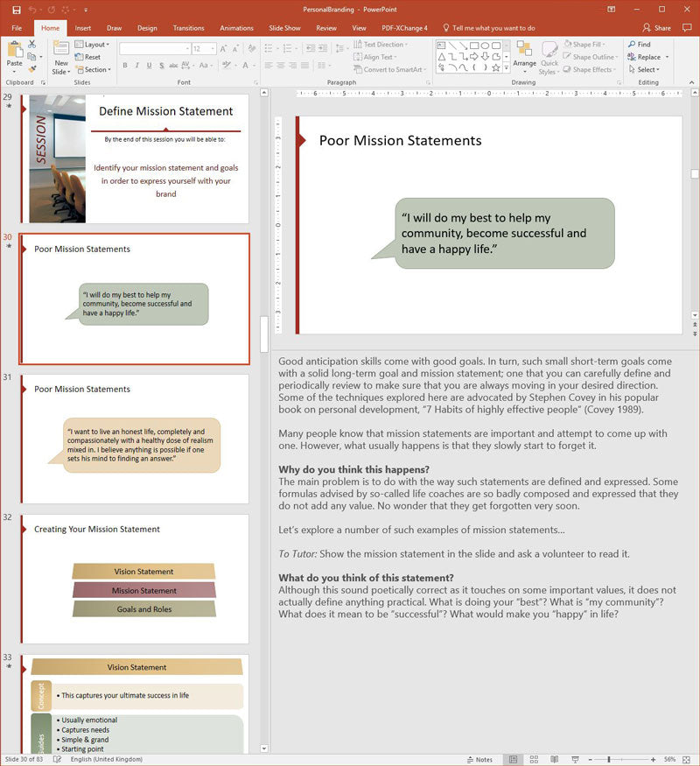
Task: Open Shape Effects dropdown
Action: [589, 69]
